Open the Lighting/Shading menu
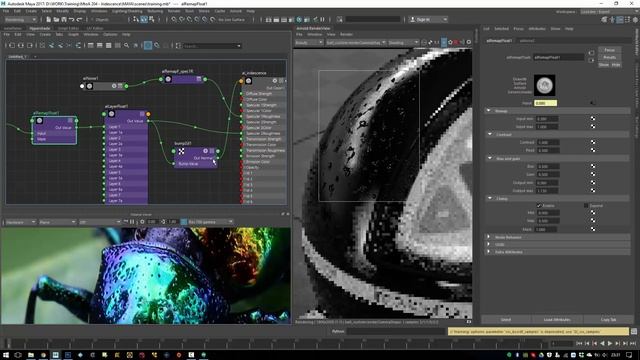 [127, 11]
